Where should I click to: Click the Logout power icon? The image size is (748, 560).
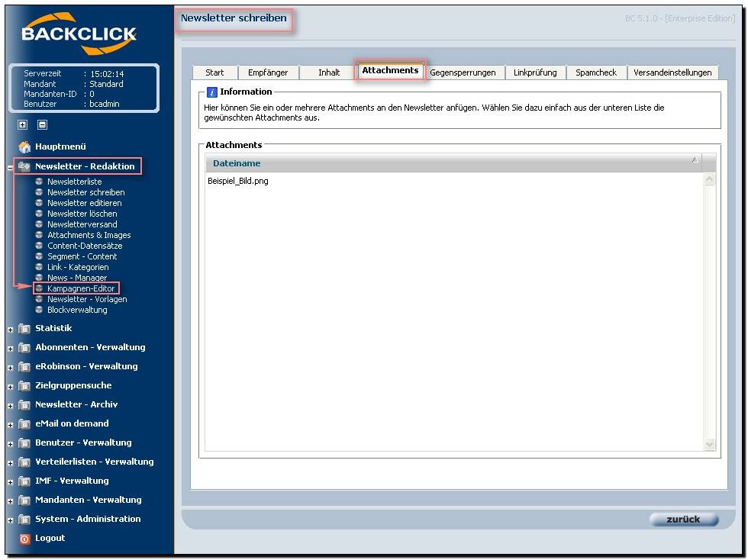24,539
